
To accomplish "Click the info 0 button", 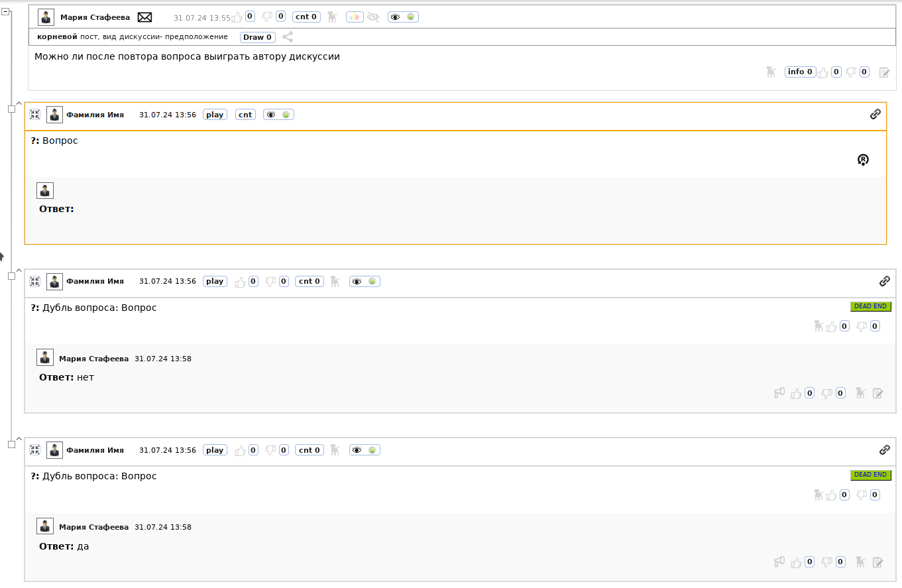I will click(800, 72).
